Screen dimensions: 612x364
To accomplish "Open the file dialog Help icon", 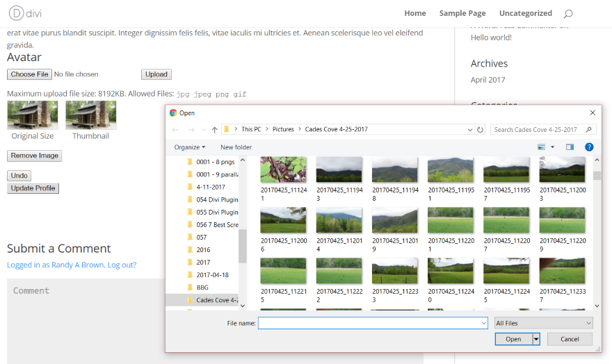I will [589, 147].
